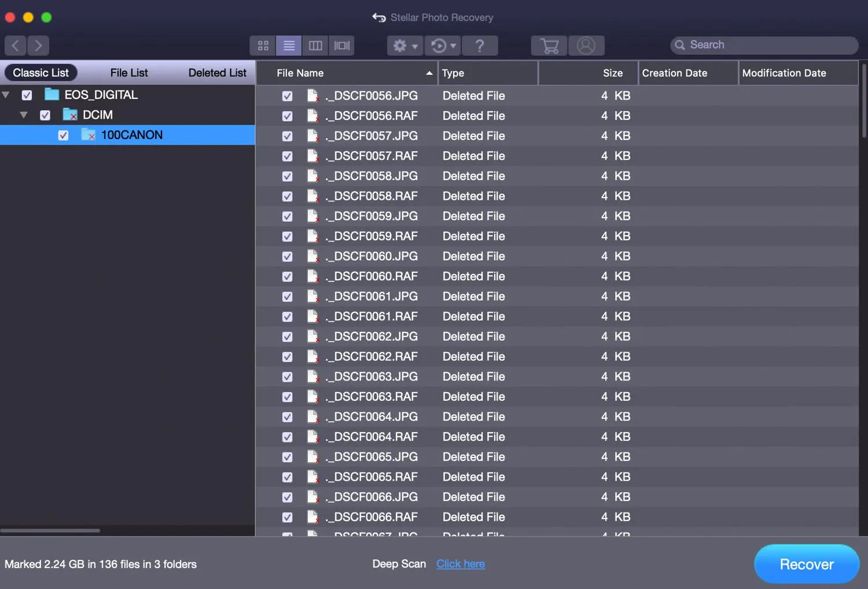Open the gear settings menu

[x=405, y=46]
